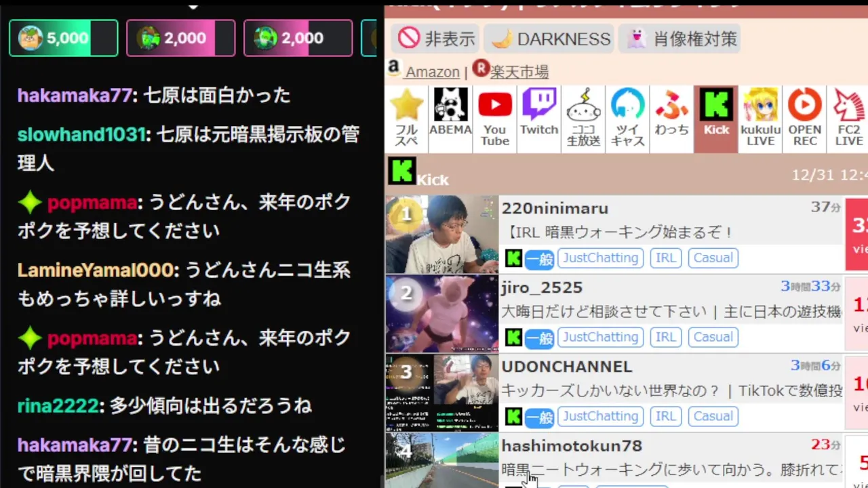Click Kick icon in UDONCHANNEL row
Screen dimensions: 868x488
(513, 417)
